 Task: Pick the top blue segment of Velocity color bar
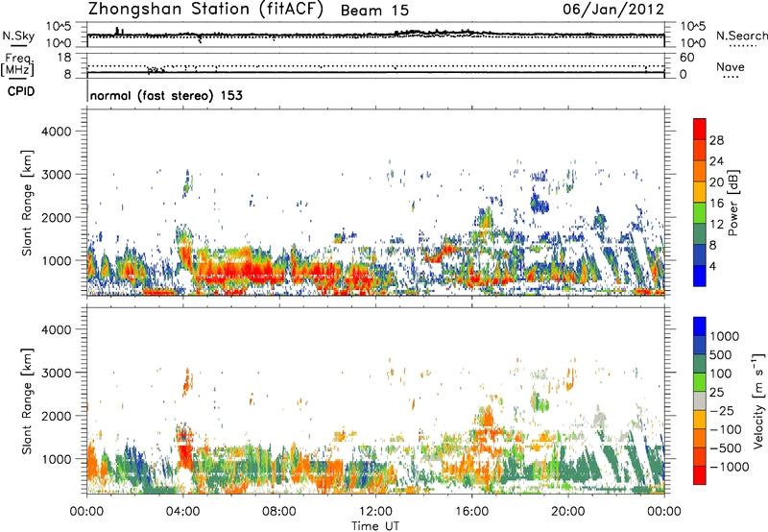click(700, 326)
